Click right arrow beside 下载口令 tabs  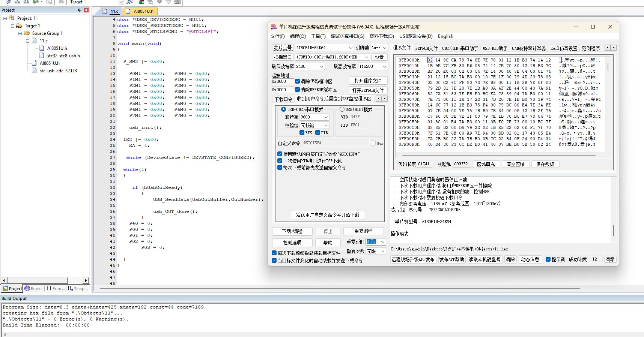384,99
